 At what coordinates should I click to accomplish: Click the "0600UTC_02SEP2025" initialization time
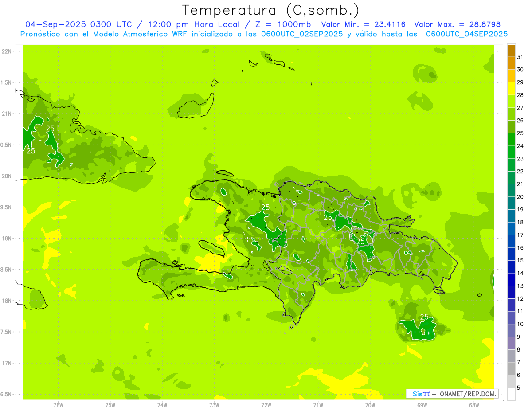[x=301, y=34]
